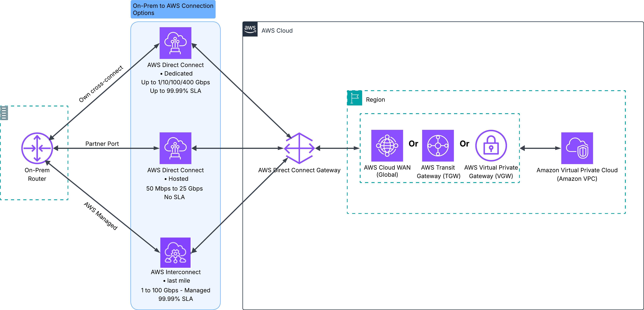Select the Amazon Virtual Private Cloud label
The width and height of the screenshot is (644, 310).
[x=577, y=174]
